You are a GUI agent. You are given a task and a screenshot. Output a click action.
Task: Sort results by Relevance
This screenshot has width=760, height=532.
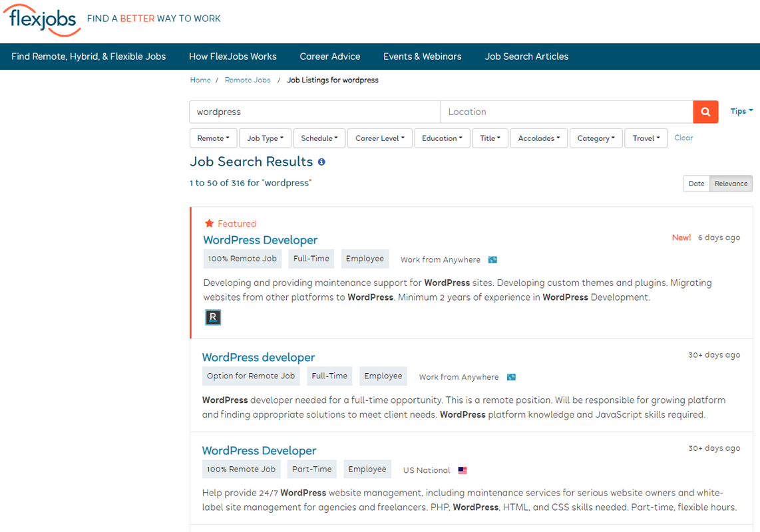coord(731,184)
